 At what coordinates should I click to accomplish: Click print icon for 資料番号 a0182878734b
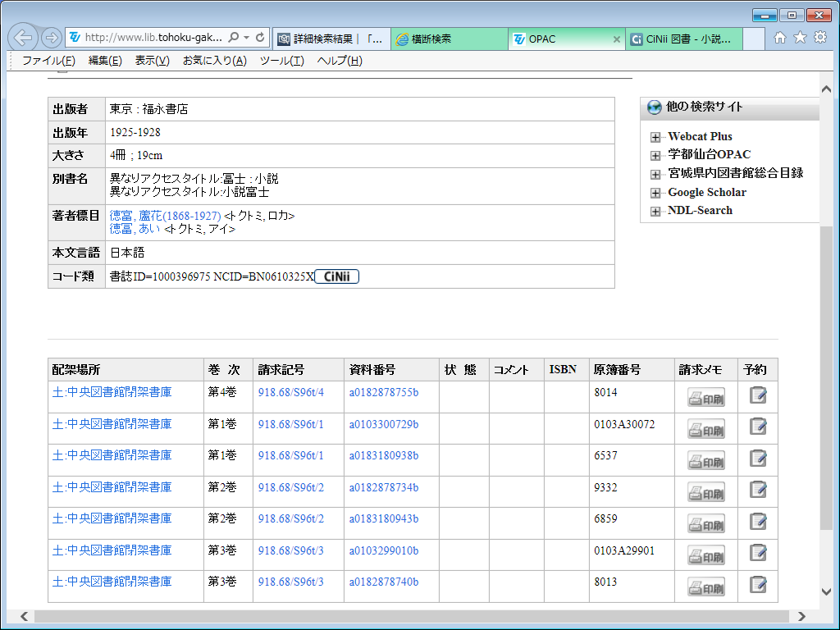click(706, 492)
